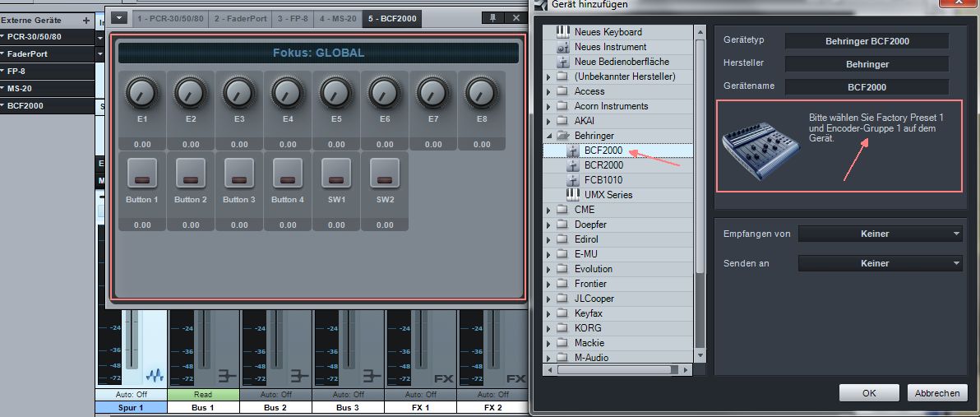Open the Senden an dropdown
The image size is (980, 417).
[880, 264]
